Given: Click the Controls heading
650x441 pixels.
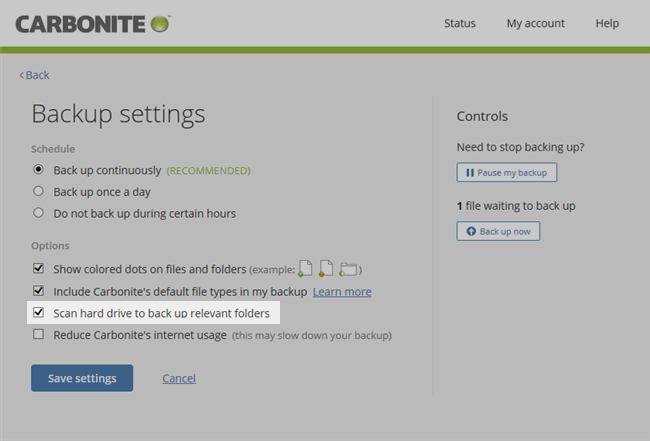Looking at the screenshot, I should [x=482, y=116].
